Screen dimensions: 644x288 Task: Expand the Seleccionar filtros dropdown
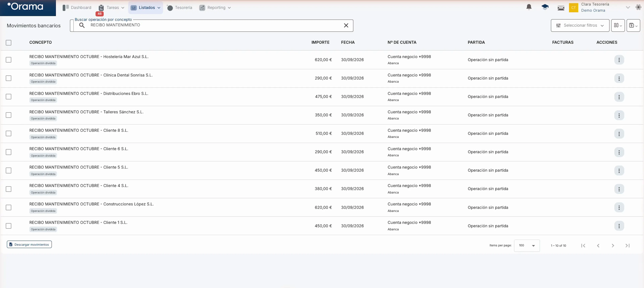(580, 25)
